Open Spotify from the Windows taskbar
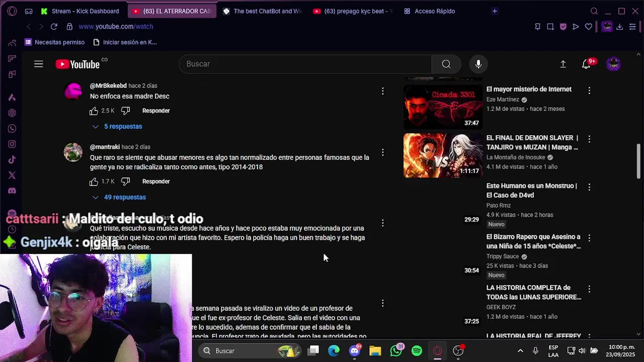This screenshot has width=644, height=362. (x=417, y=350)
